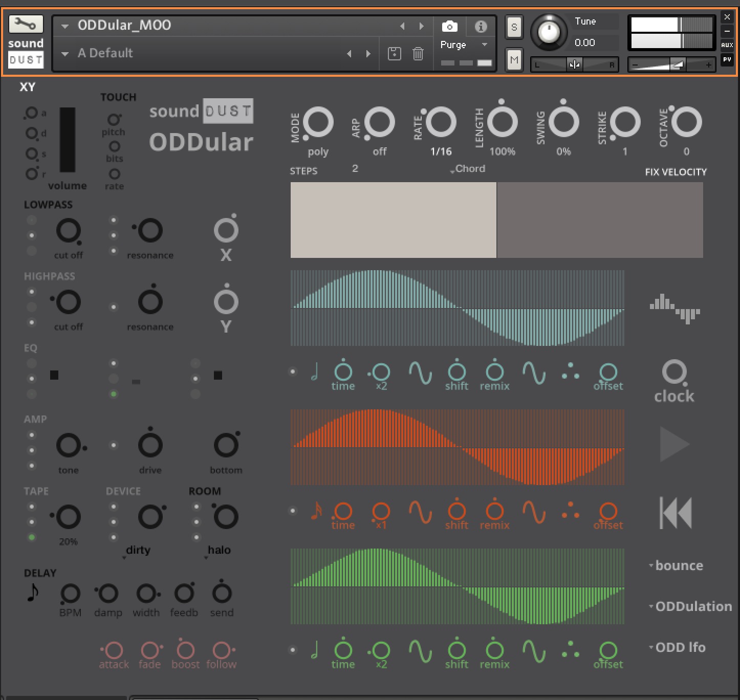The image size is (740, 700).
Task: Open the Purge dropdown menu
Action: 464,45
